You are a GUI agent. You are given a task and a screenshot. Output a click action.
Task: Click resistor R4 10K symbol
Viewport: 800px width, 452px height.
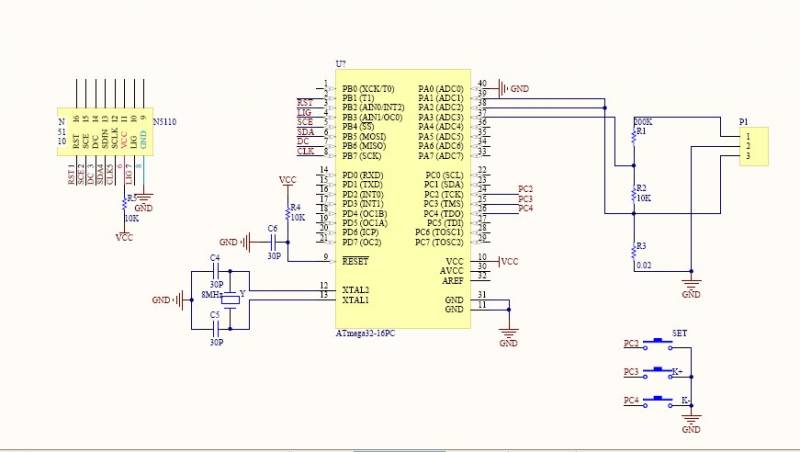click(x=288, y=212)
